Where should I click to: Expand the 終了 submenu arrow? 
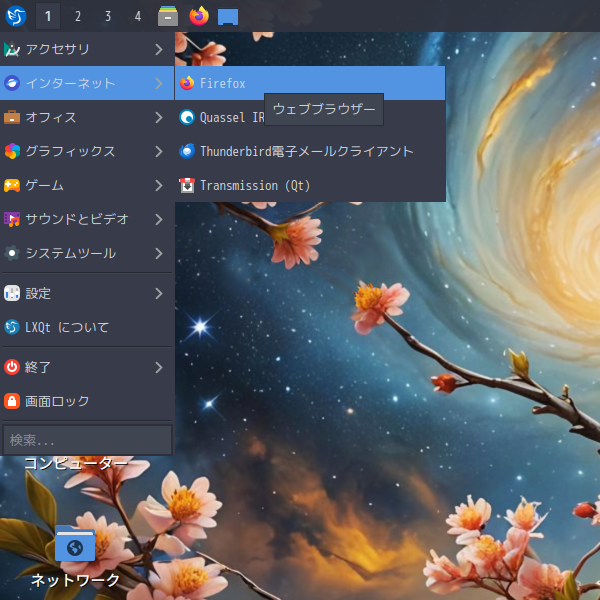coord(159,367)
